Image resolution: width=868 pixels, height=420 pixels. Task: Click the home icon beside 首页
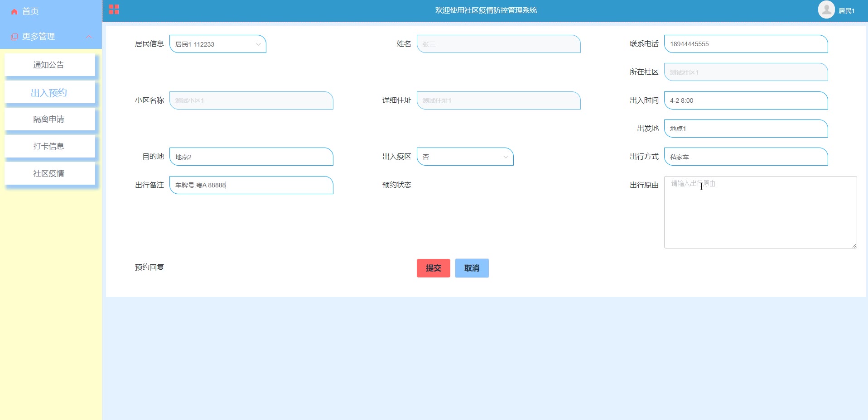14,12
